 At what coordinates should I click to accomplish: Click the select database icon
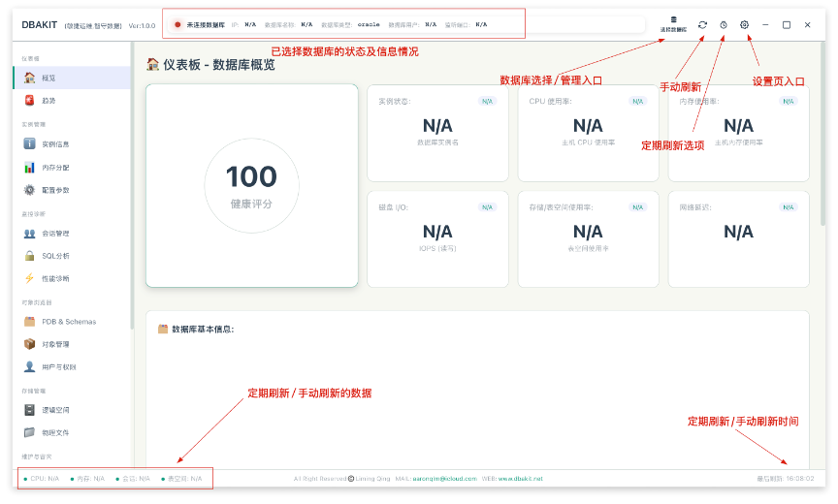[x=673, y=24]
